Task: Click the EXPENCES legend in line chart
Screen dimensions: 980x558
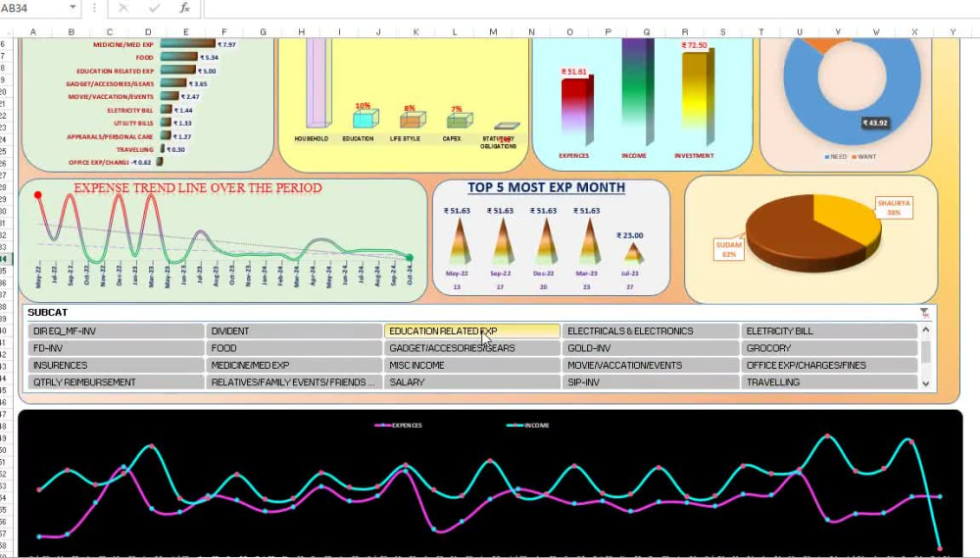Action: click(x=399, y=426)
